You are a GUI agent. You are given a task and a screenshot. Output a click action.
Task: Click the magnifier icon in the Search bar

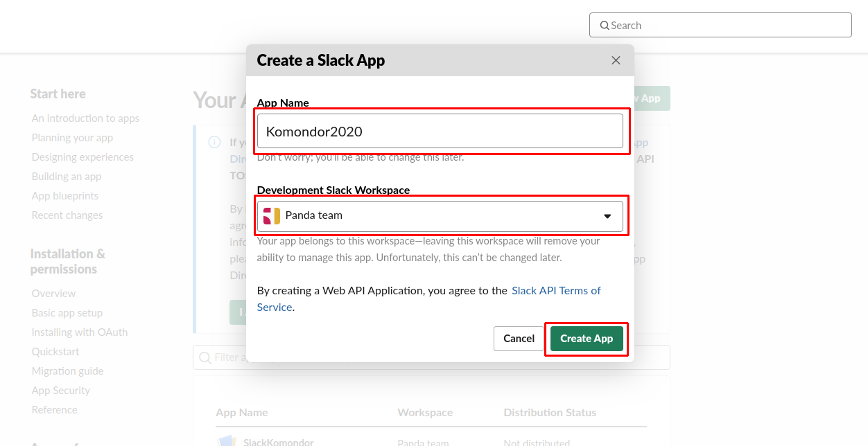click(605, 26)
